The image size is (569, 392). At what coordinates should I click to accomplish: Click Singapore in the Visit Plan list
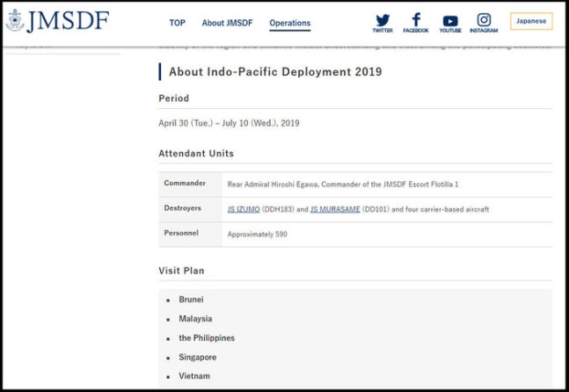tap(197, 358)
